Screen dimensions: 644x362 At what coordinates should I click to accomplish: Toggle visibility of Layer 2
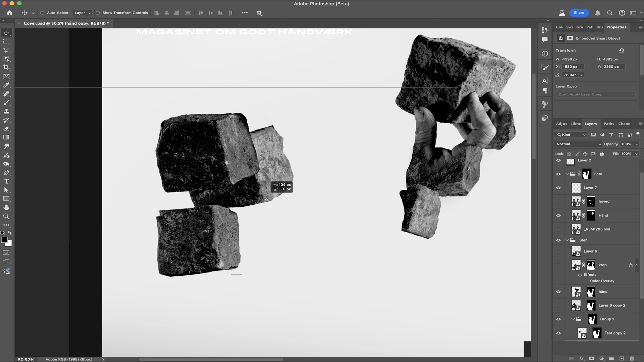point(558,160)
